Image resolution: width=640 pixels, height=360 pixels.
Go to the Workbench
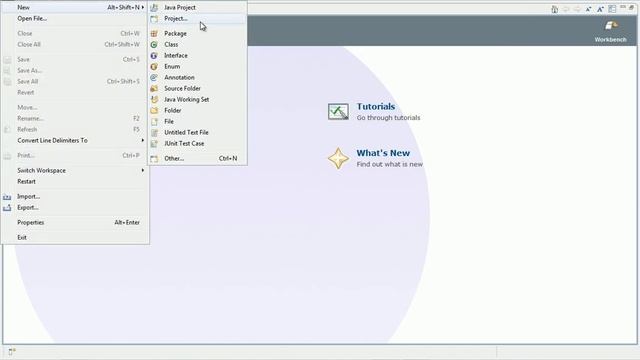pyautogui.click(x=611, y=31)
